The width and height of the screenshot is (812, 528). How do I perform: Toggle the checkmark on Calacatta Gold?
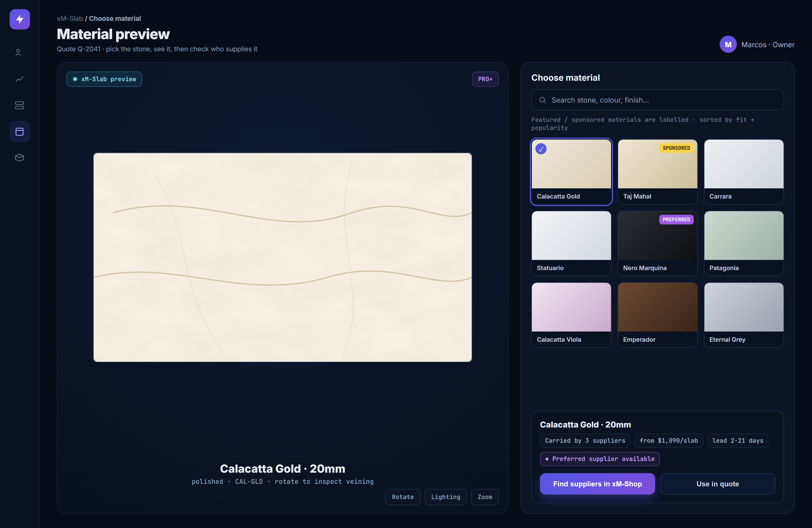click(541, 149)
